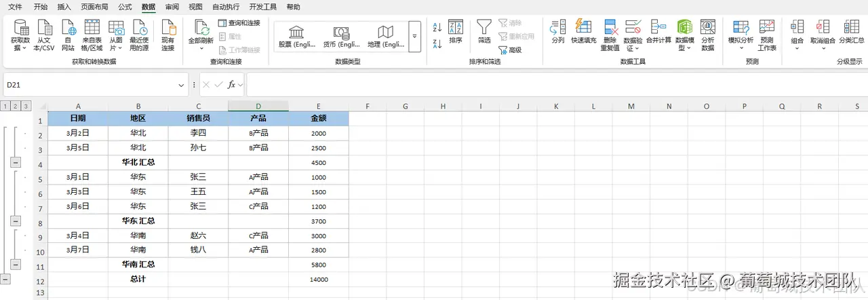Sort ascending A to Z

tap(437, 27)
